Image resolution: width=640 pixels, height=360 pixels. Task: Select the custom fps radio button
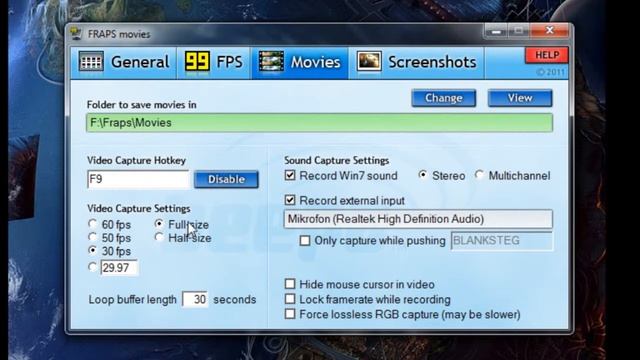coord(93,267)
